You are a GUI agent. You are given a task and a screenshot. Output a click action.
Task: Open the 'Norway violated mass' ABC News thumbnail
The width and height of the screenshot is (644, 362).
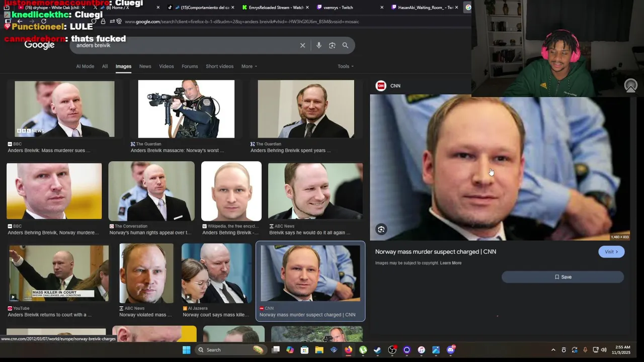tap(146, 274)
